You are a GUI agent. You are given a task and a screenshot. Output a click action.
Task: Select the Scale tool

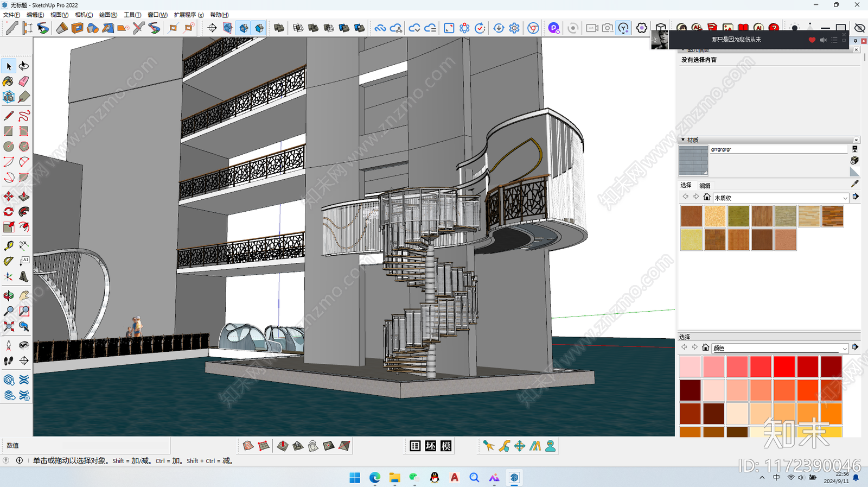[9, 227]
